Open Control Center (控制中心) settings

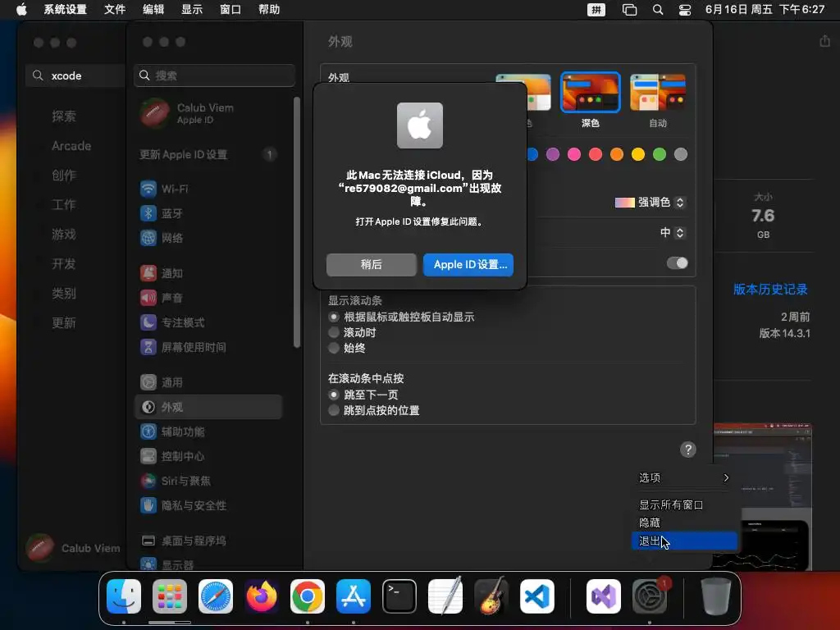click(x=208, y=456)
